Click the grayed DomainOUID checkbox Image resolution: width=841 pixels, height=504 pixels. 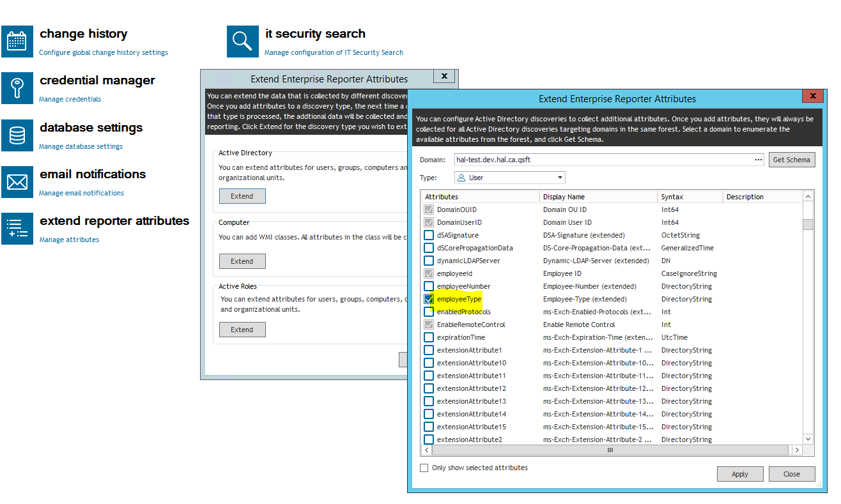point(429,210)
